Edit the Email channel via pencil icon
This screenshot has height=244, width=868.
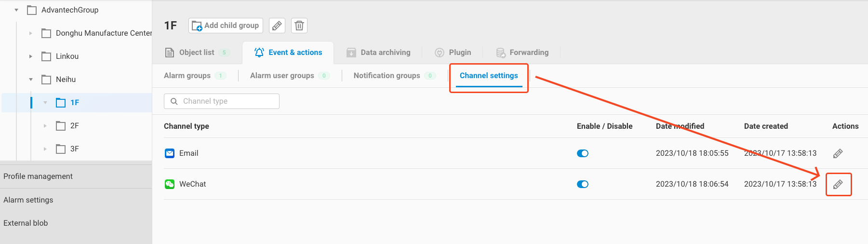click(838, 153)
